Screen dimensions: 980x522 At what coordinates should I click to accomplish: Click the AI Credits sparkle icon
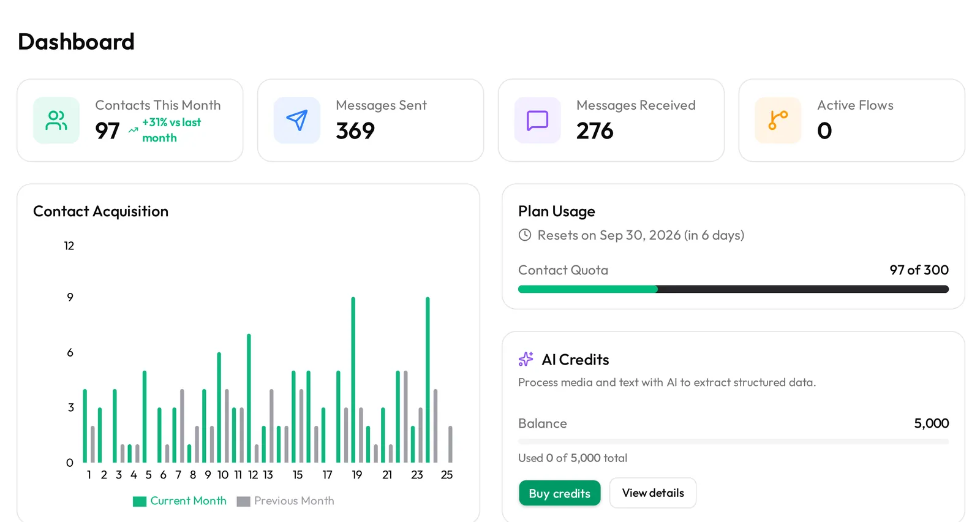[526, 359]
